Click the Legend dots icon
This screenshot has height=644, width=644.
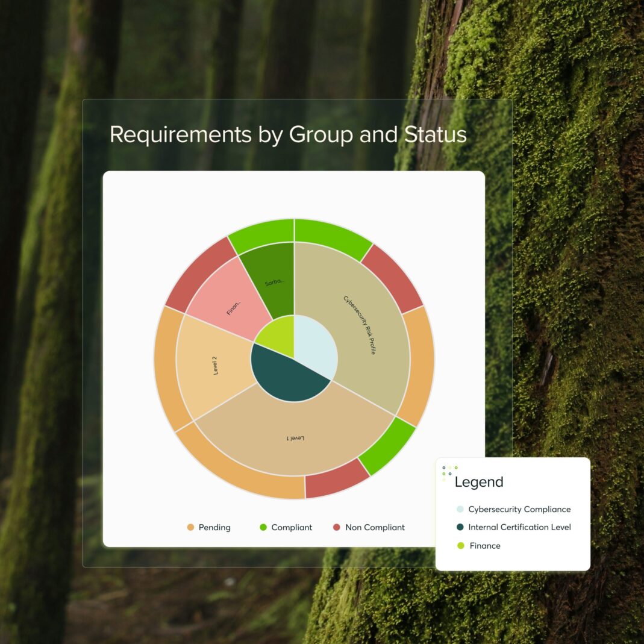click(x=449, y=473)
